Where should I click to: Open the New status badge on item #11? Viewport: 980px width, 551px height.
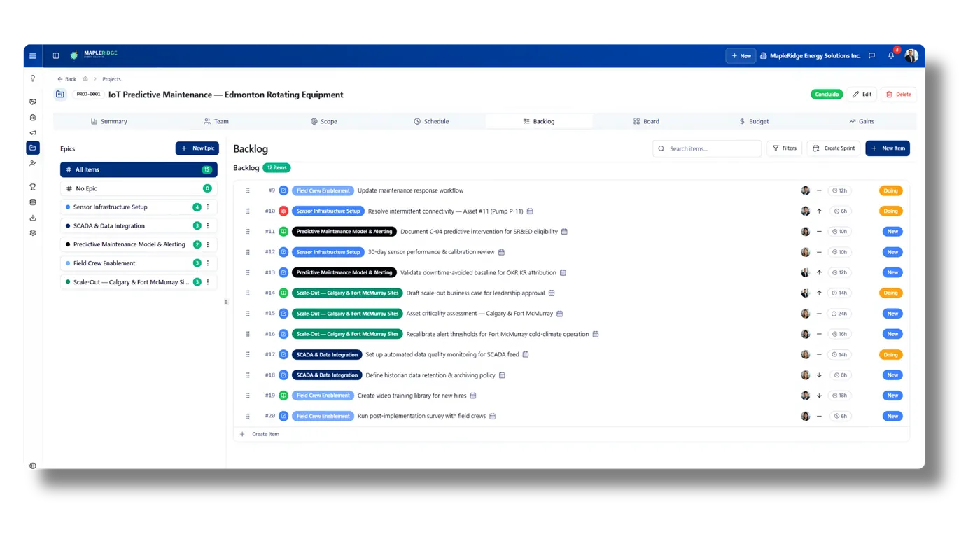[x=892, y=231]
